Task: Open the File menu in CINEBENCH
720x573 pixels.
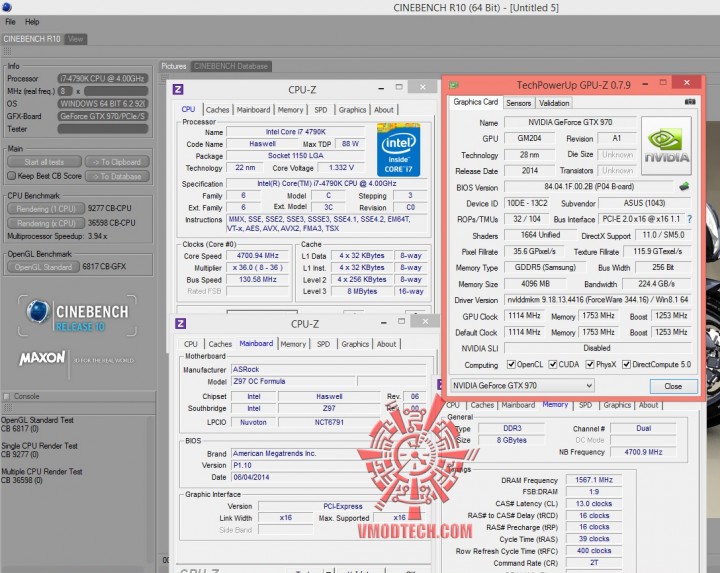Action: tap(10, 22)
